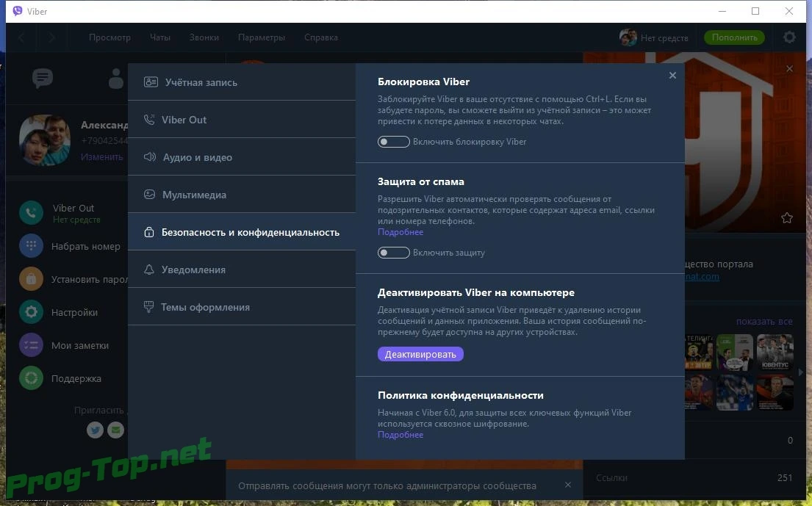
Task: Click the media gallery next arrow
Action: (x=800, y=372)
